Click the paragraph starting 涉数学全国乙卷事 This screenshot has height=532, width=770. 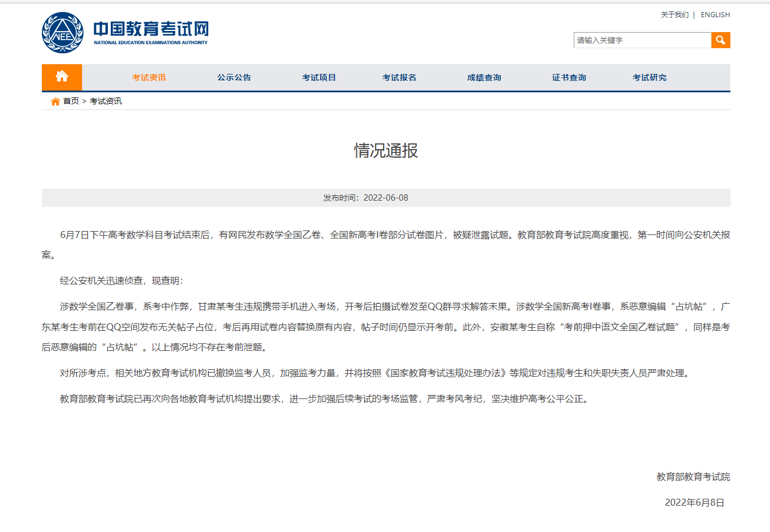[386, 327]
